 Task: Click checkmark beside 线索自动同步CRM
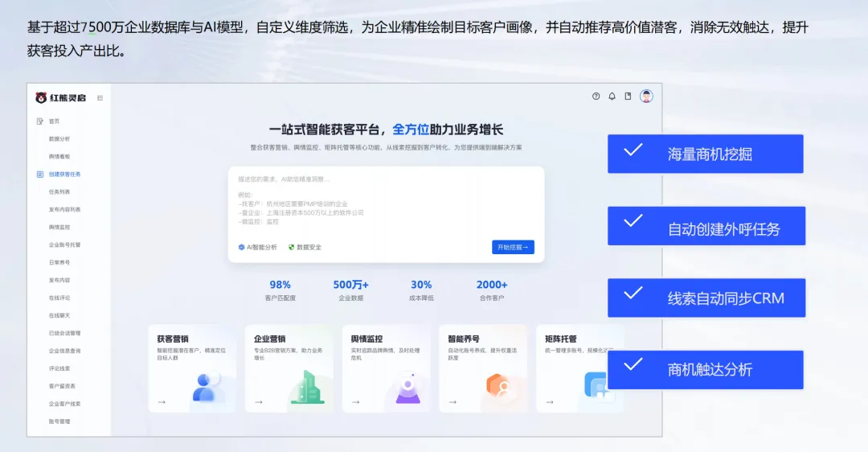(633, 293)
